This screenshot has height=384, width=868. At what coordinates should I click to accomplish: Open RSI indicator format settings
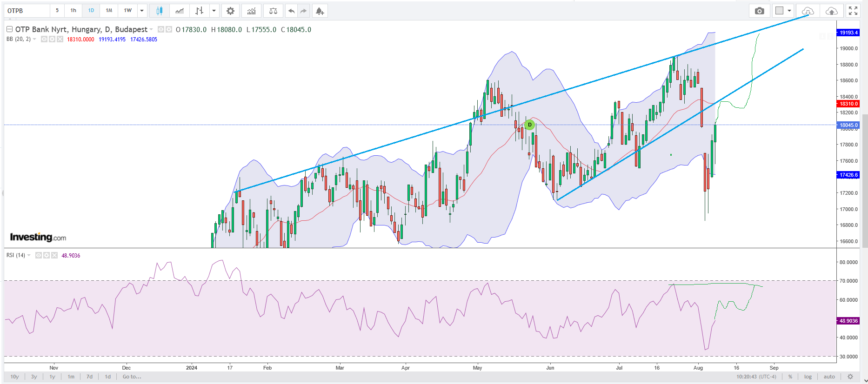(47, 255)
